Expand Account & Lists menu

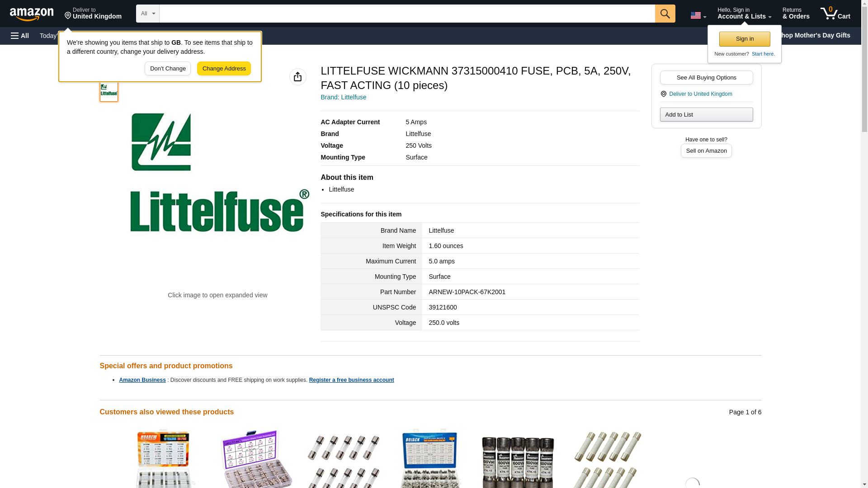(744, 14)
